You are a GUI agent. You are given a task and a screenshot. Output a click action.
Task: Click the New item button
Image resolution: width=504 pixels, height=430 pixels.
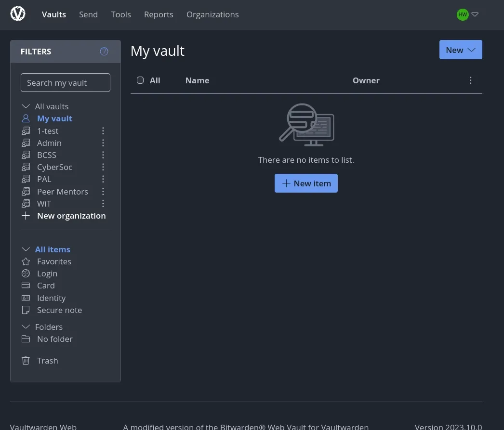(x=306, y=183)
